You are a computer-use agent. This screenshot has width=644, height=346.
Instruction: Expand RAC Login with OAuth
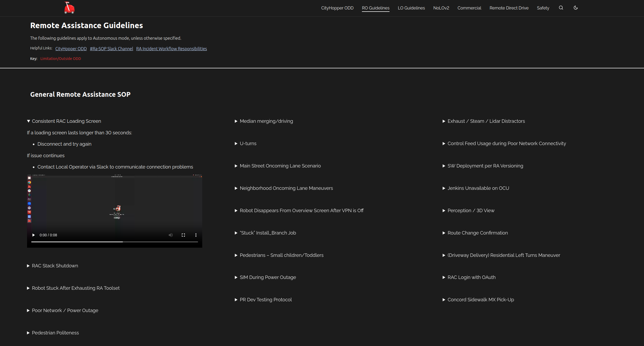pos(471,277)
